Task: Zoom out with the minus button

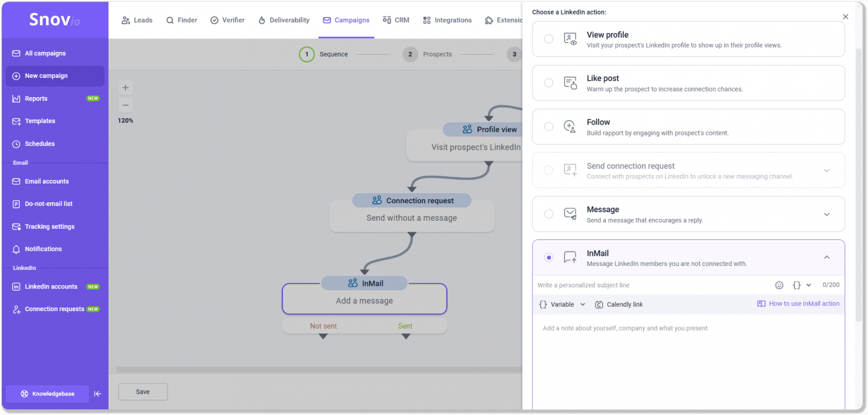Action: coord(125,105)
